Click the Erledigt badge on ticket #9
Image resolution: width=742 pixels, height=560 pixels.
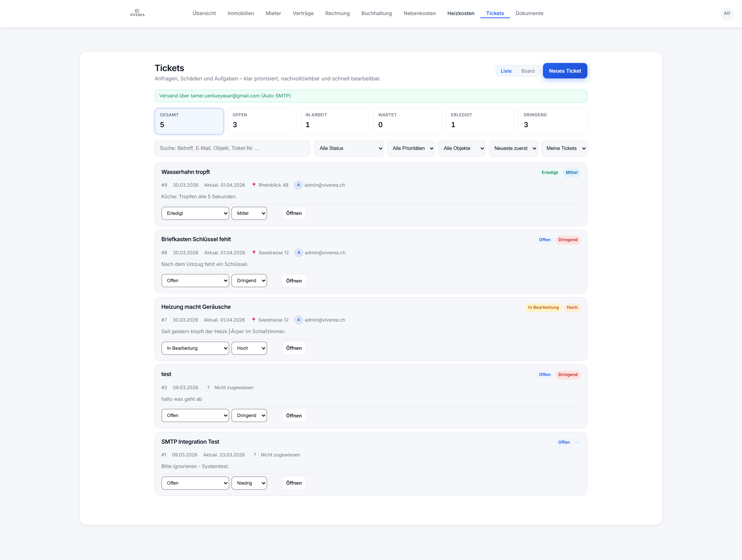coord(550,172)
